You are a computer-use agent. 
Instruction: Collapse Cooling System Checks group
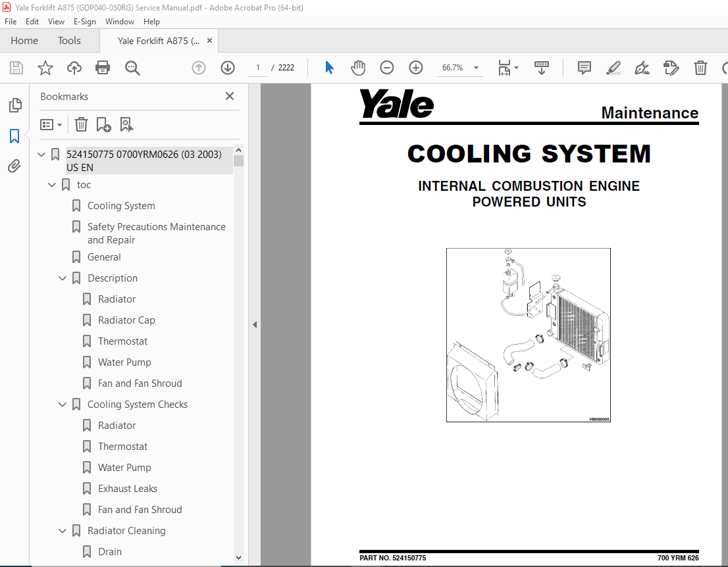(63, 405)
